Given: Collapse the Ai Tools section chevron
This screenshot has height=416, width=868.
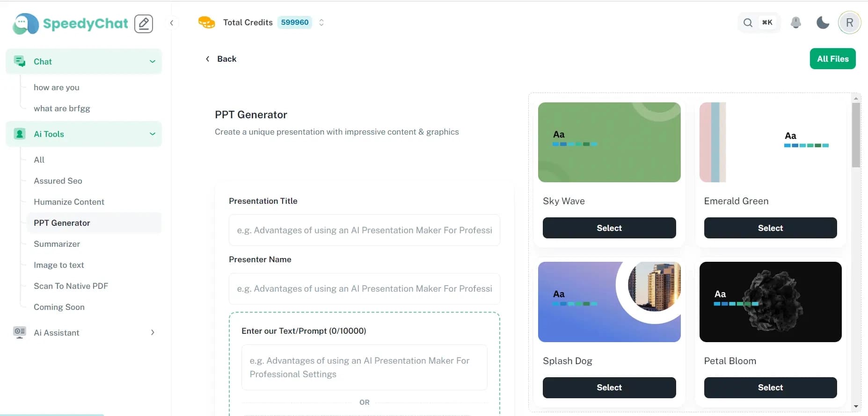Looking at the screenshot, I should pyautogui.click(x=153, y=134).
